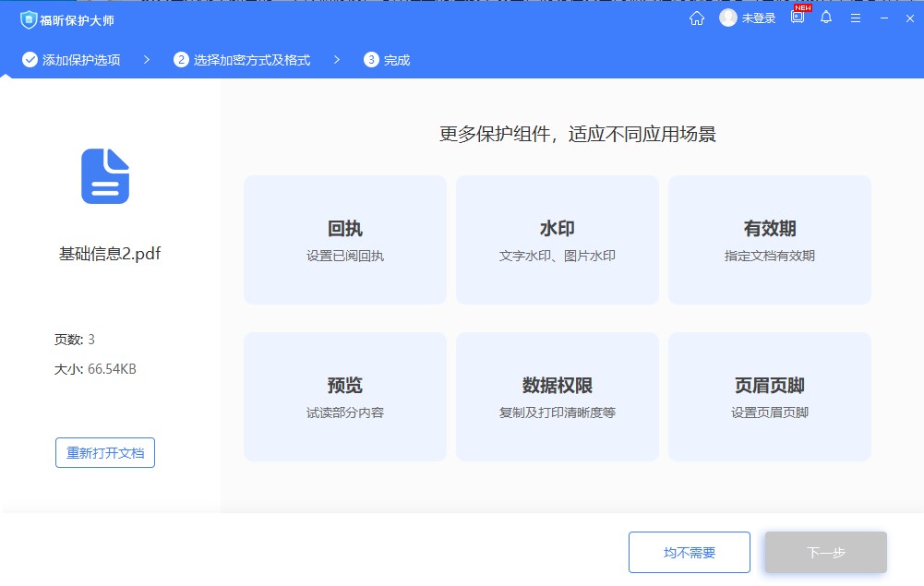Open the 数据权限 data permissions card
924x586 pixels.
click(x=558, y=397)
